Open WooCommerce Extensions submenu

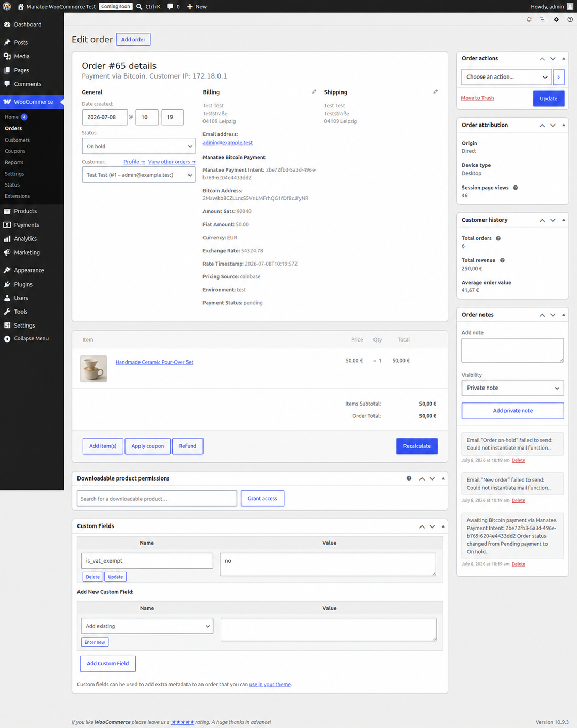tap(17, 196)
